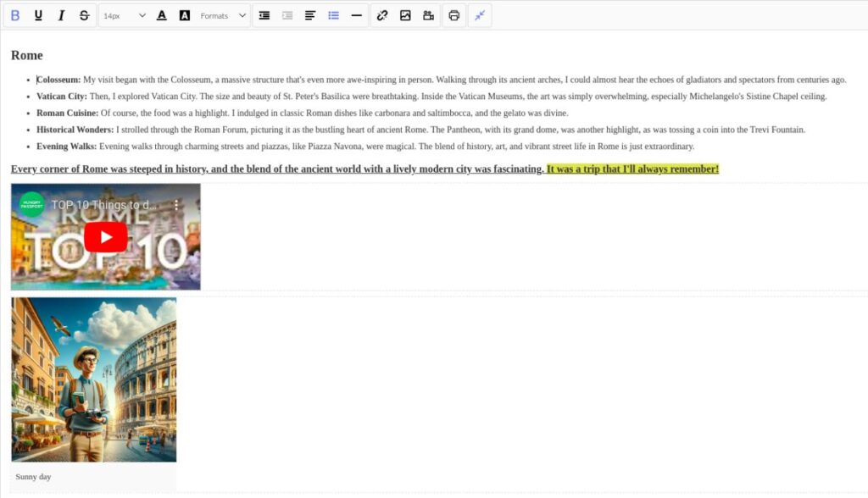This screenshot has height=498, width=868.
Task: Open the insert image tool
Action: 406,14
